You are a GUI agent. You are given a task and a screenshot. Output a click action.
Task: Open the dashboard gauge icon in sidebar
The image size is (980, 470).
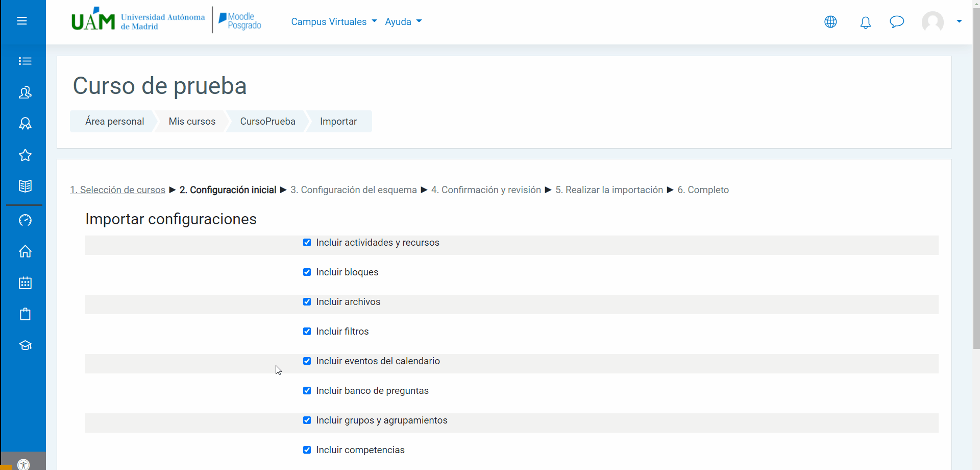point(25,220)
